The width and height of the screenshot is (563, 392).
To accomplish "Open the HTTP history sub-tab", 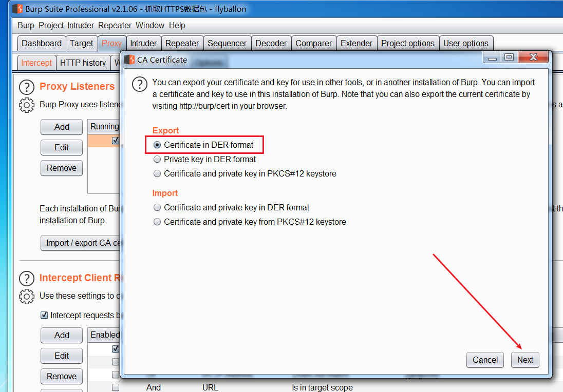I will pyautogui.click(x=83, y=63).
